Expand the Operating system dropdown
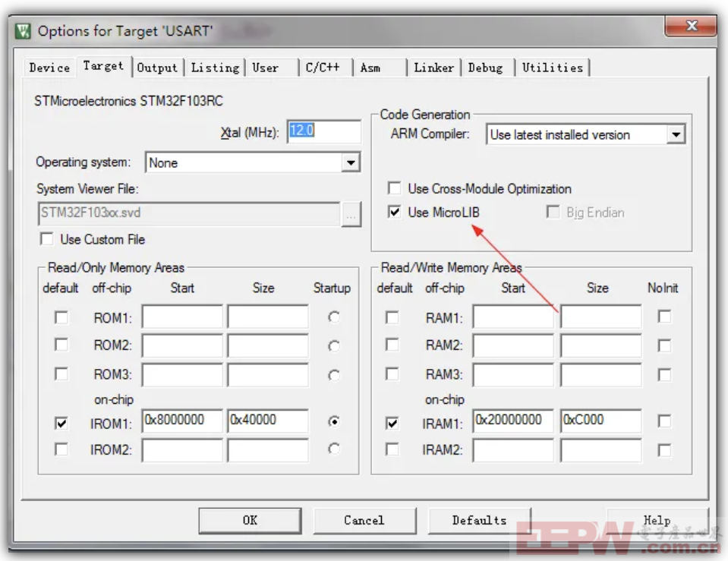 click(351, 162)
